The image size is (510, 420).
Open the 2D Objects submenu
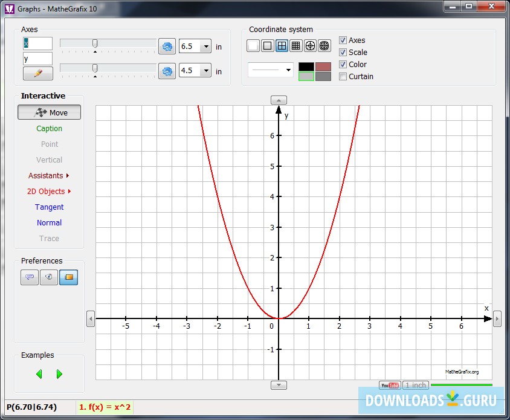click(49, 192)
